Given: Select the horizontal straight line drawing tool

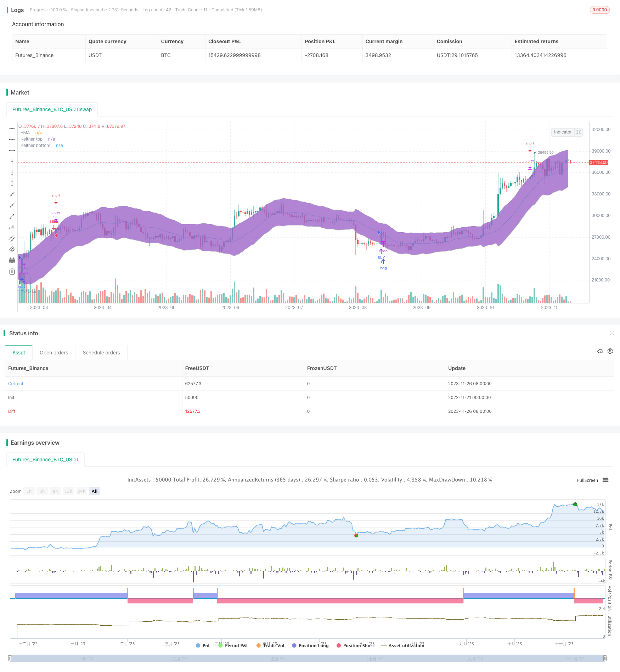Looking at the screenshot, I should [x=12, y=128].
